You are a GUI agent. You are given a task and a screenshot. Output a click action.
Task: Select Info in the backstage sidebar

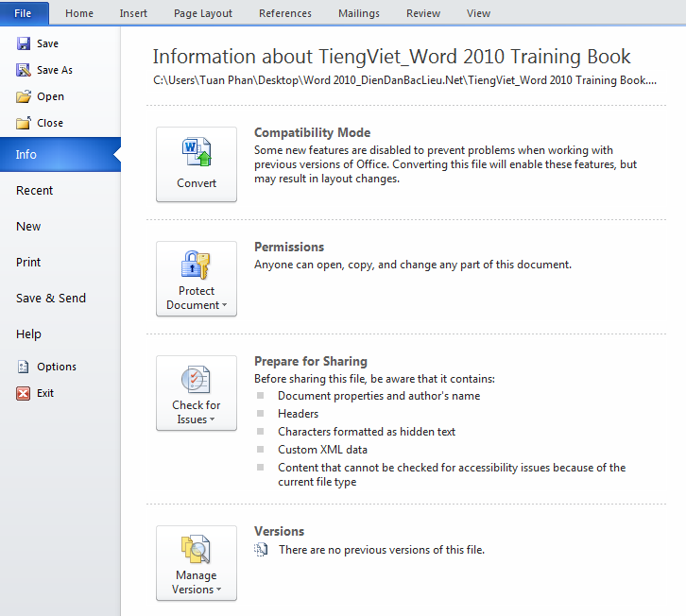point(60,154)
